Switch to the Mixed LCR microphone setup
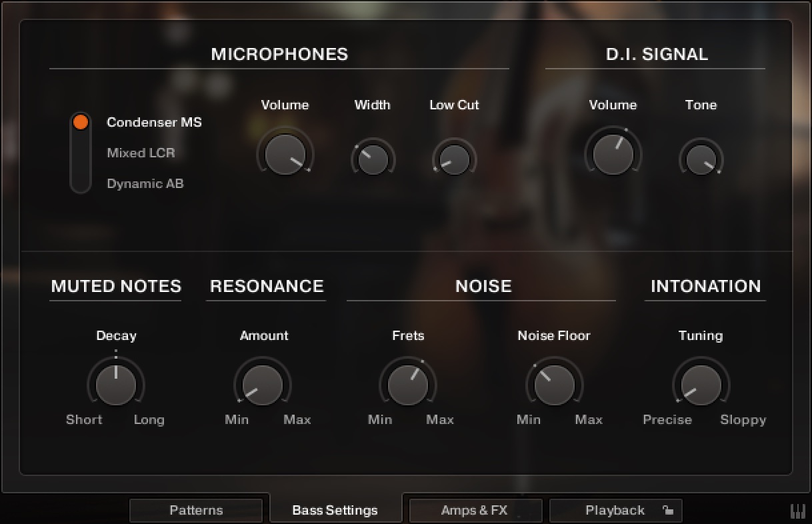The image size is (812, 524). (141, 153)
